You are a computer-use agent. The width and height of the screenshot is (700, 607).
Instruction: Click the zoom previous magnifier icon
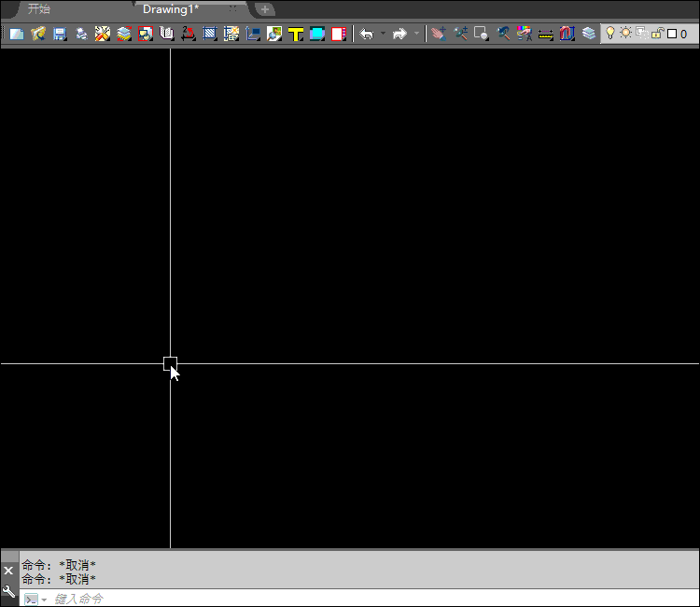click(503, 34)
